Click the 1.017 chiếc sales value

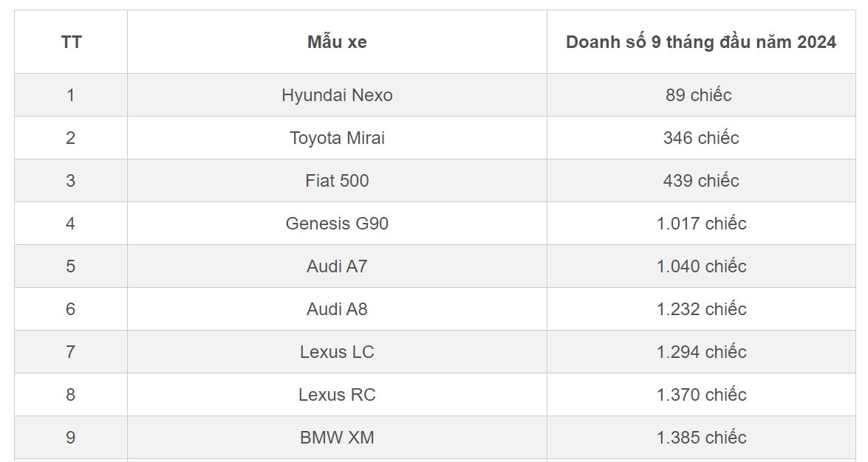(701, 224)
